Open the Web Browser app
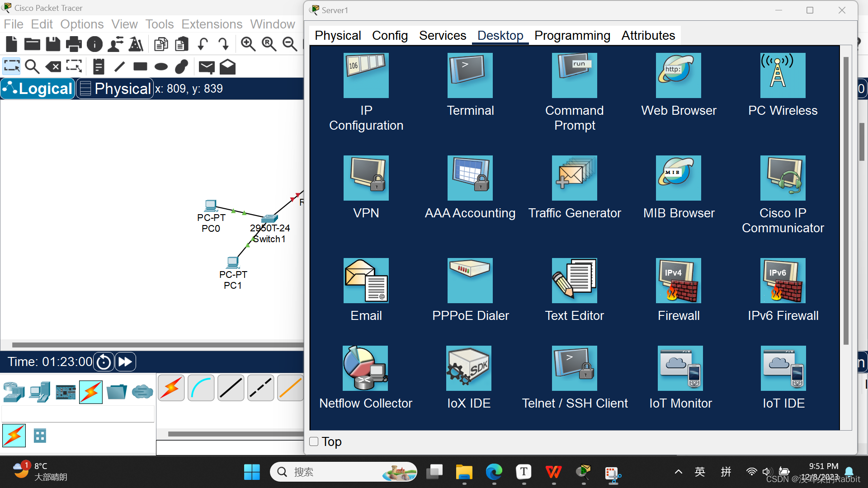Image resolution: width=868 pixels, height=488 pixels. (679, 75)
